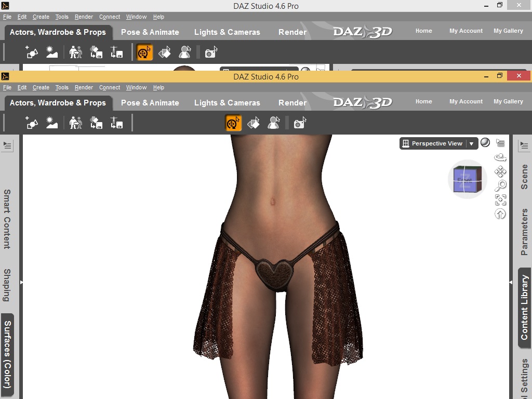This screenshot has width=532, height=399.
Task: Collapse left pane with arrow handle
Action: (x=21, y=282)
